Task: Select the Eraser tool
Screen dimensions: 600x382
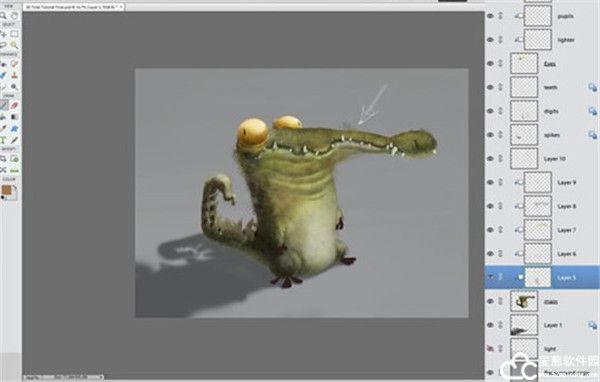Action: pyautogui.click(x=15, y=105)
